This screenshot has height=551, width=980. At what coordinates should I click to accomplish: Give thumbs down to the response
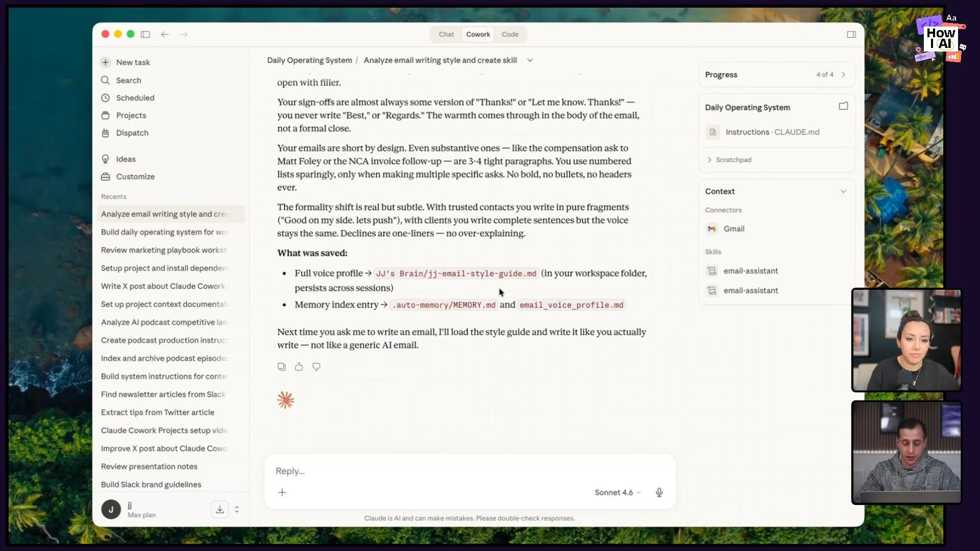pyautogui.click(x=316, y=367)
